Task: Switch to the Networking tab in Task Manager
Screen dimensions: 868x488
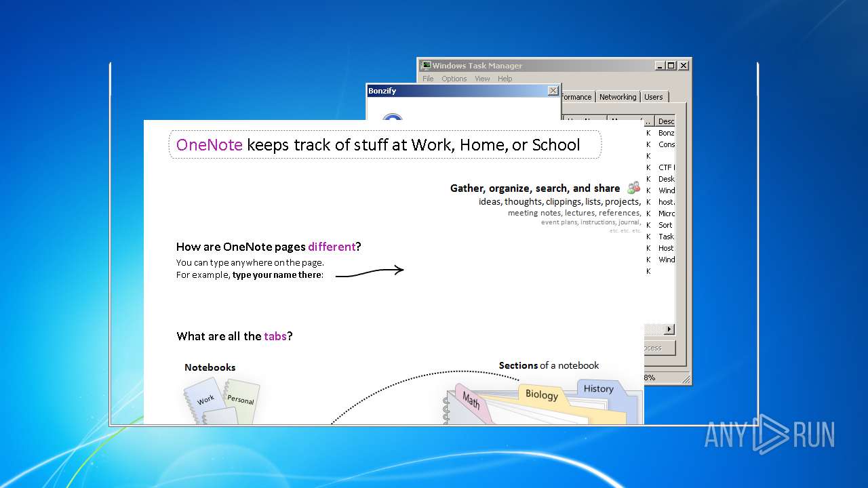Action: 618,97
